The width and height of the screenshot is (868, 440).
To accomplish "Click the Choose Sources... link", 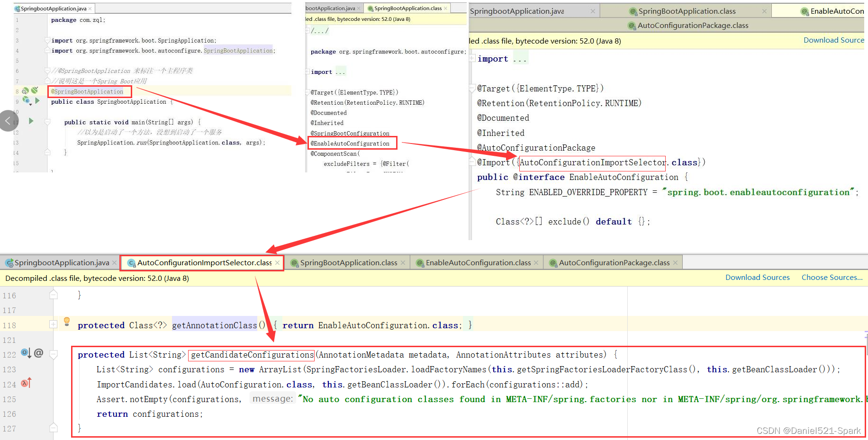I will (832, 278).
